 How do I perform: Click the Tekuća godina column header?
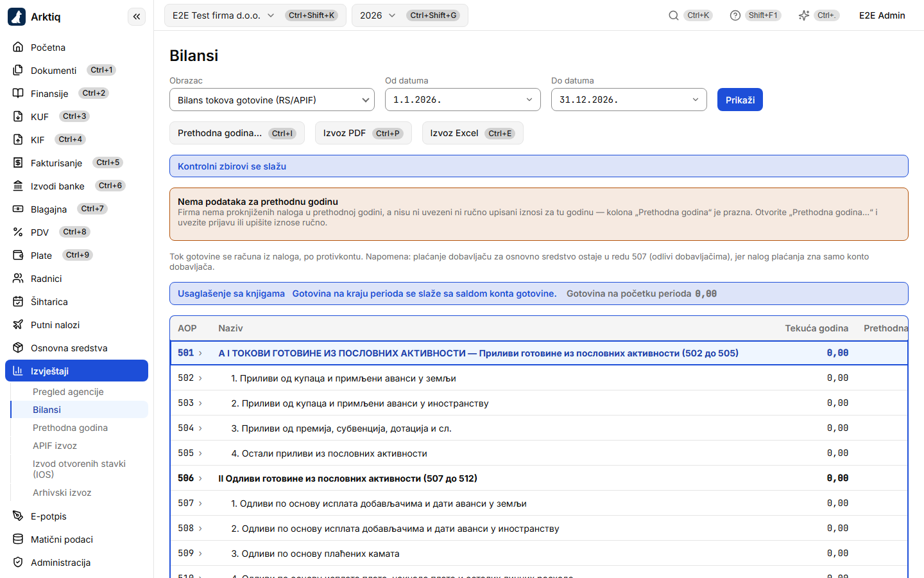(816, 328)
